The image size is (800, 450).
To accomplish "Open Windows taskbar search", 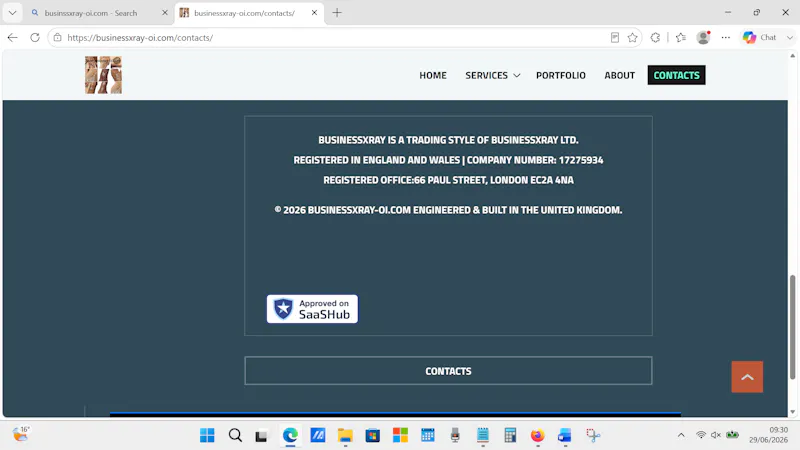I will (x=235, y=435).
